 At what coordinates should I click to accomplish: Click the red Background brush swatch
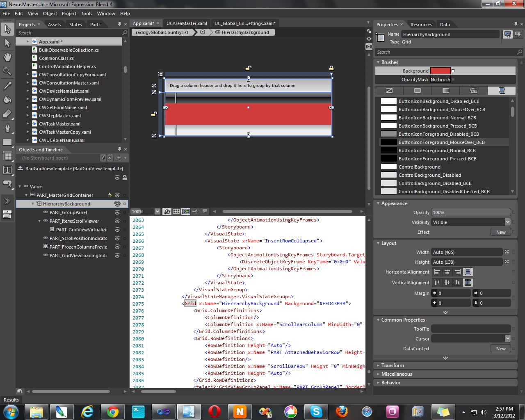[440, 71]
